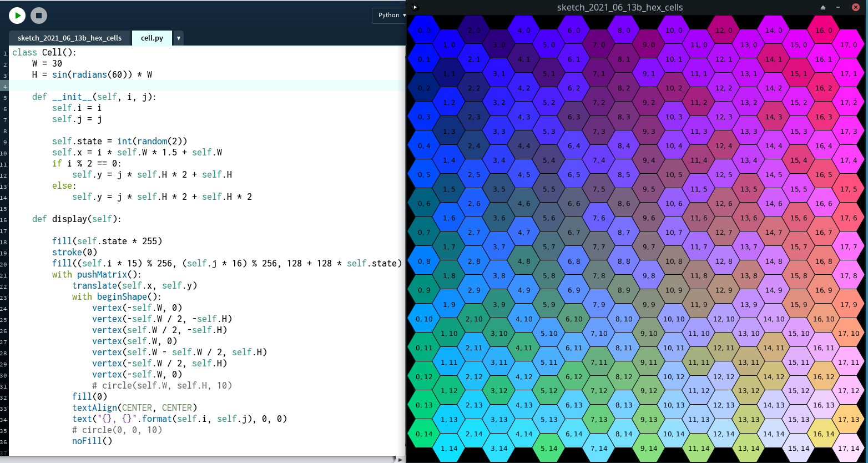Click the green hexagon labeled 0, 14
The height and width of the screenshot is (463, 868).
[x=424, y=434]
